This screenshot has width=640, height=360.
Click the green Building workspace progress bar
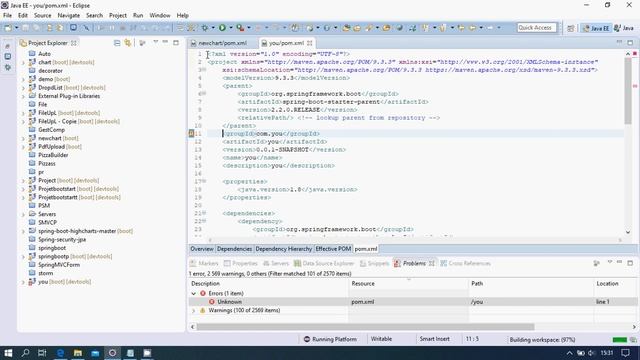[620, 340]
